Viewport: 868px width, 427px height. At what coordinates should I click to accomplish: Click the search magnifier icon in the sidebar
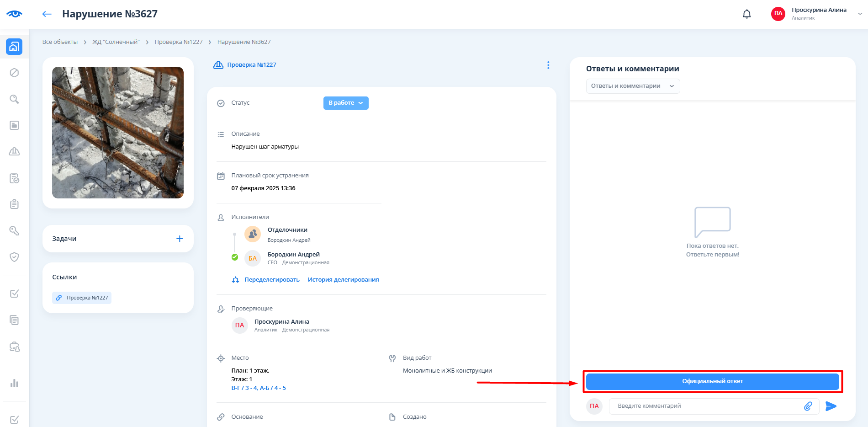coord(14,99)
